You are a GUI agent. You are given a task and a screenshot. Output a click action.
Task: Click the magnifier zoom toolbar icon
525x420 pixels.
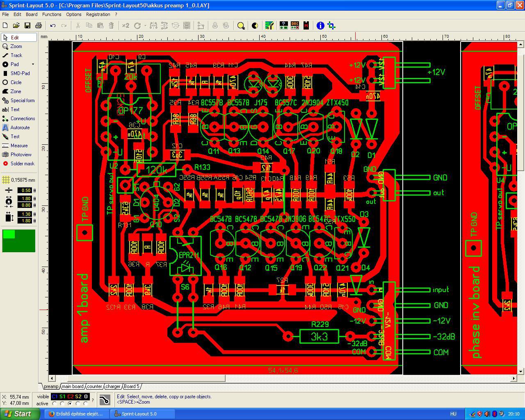[241, 25]
